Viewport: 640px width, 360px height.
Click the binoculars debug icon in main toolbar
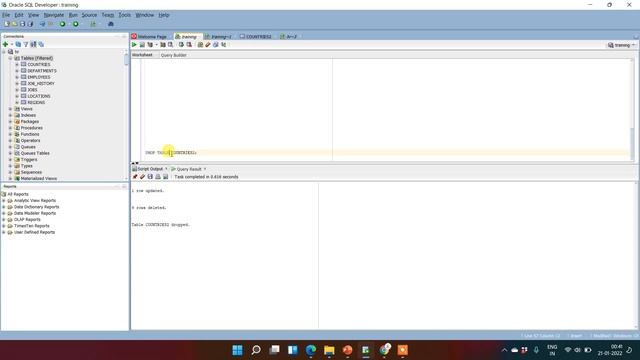click(111, 24)
